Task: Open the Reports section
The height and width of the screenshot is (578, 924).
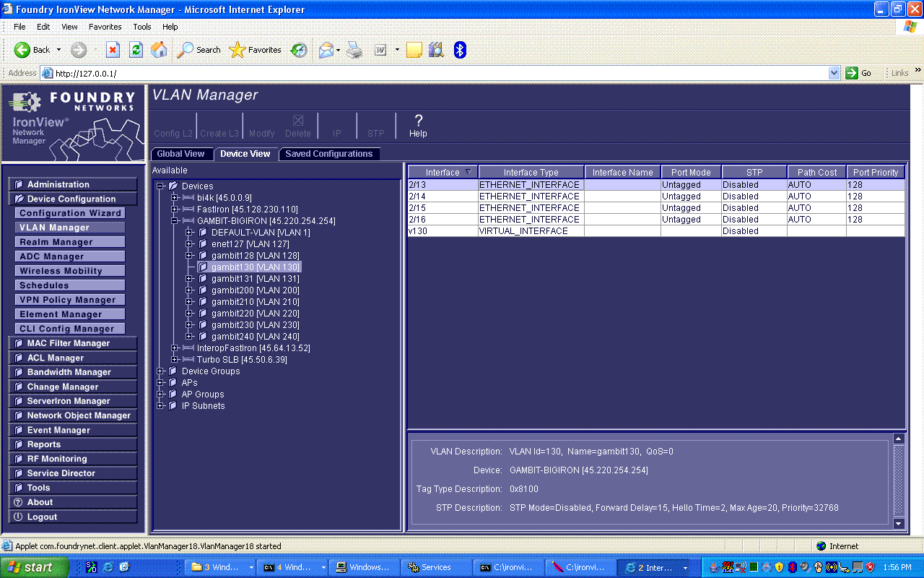Action: click(72, 444)
